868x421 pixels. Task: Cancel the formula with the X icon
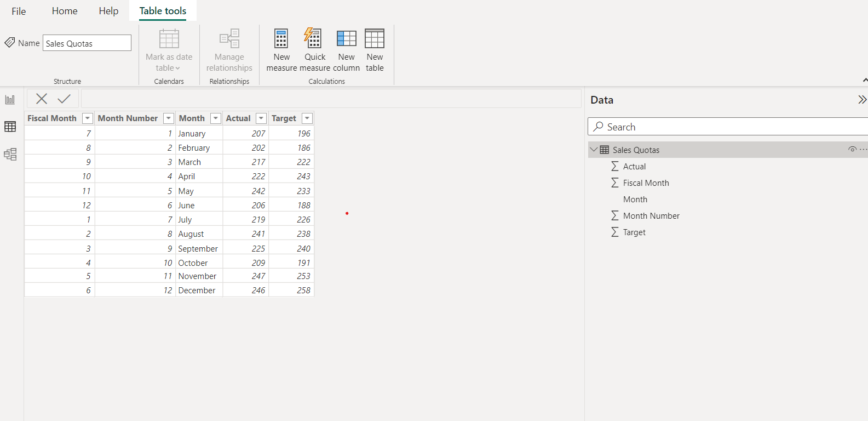42,99
